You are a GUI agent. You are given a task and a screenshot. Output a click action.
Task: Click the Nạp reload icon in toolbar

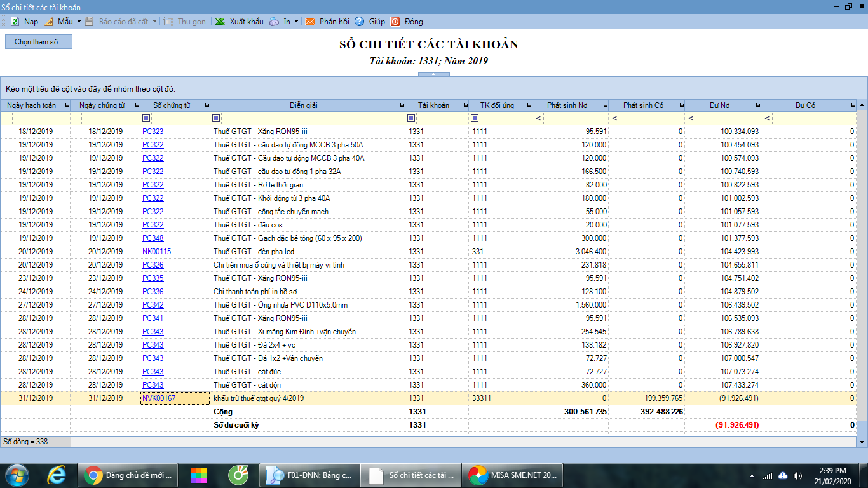click(15, 22)
